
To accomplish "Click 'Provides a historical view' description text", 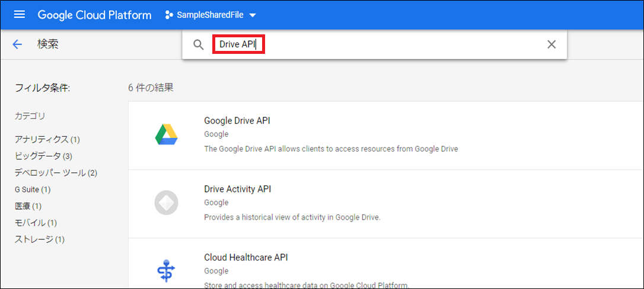I will (x=292, y=217).
